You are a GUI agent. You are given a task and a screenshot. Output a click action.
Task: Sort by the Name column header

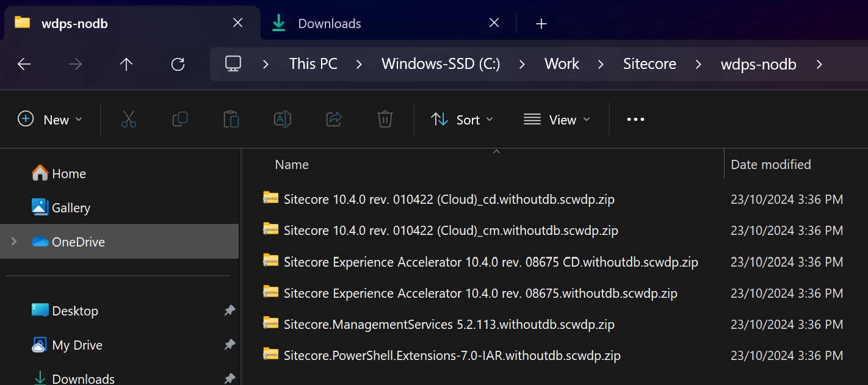pyautogui.click(x=292, y=165)
